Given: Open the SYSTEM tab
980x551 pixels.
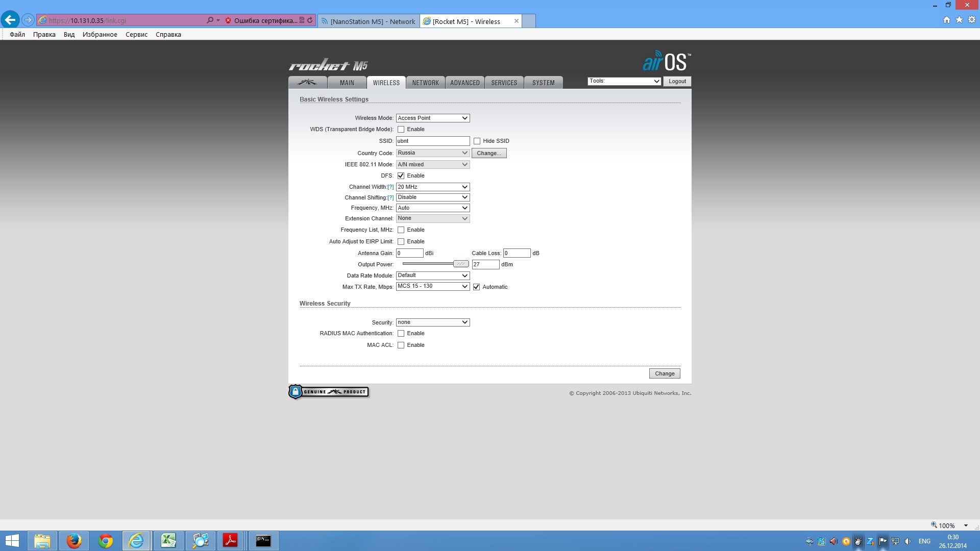Looking at the screenshot, I should 544,83.
